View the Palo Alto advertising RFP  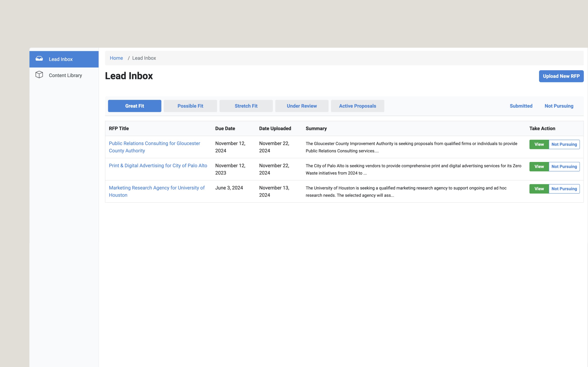click(539, 167)
